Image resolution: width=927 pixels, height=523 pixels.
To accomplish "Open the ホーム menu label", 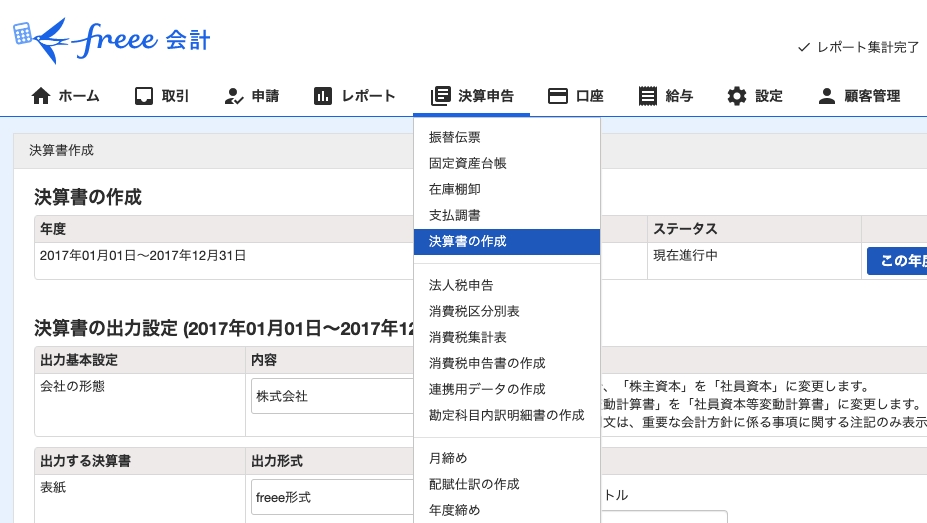I will [x=79, y=96].
